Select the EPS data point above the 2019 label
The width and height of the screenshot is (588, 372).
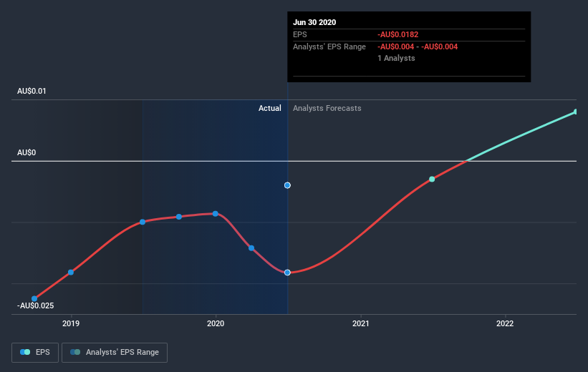pyautogui.click(x=71, y=273)
